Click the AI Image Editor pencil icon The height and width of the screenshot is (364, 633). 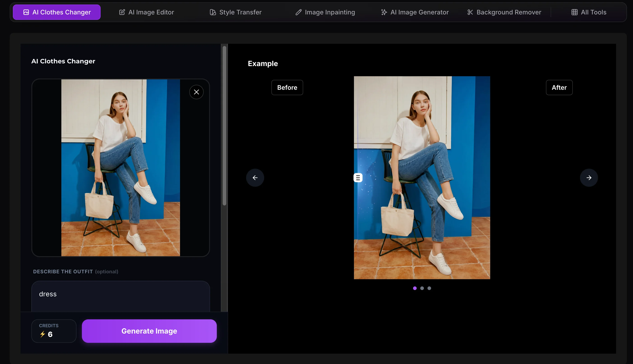(122, 12)
